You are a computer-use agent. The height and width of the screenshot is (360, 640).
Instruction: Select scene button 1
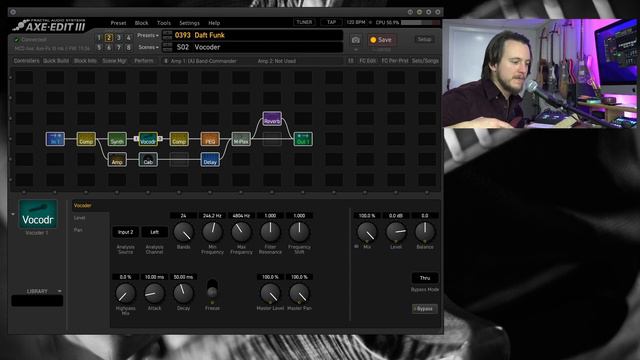[99, 38]
